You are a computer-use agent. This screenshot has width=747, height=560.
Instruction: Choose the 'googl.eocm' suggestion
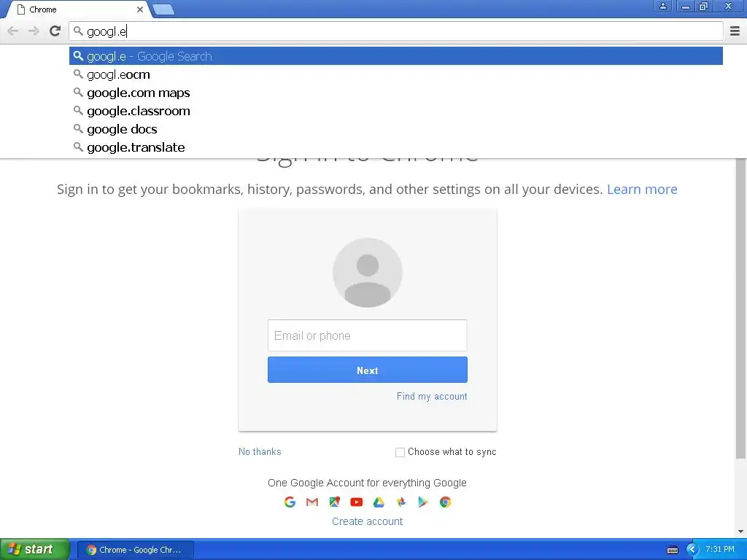[x=395, y=74]
